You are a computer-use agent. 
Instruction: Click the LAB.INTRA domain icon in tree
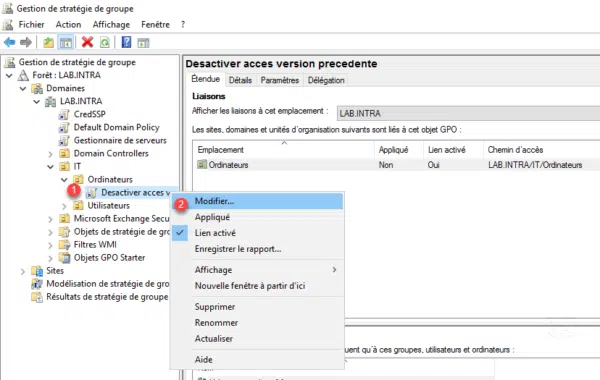click(x=51, y=101)
